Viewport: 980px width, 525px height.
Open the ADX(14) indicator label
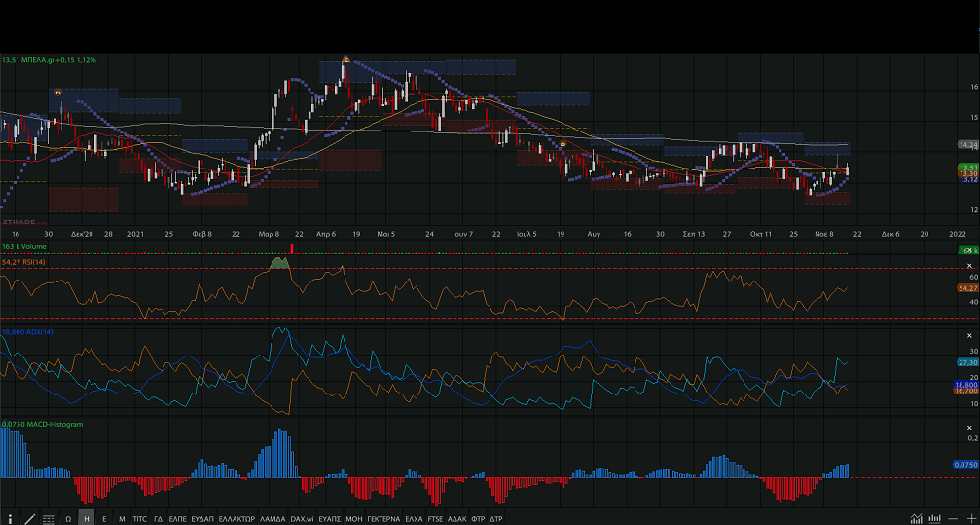pyautogui.click(x=24, y=332)
